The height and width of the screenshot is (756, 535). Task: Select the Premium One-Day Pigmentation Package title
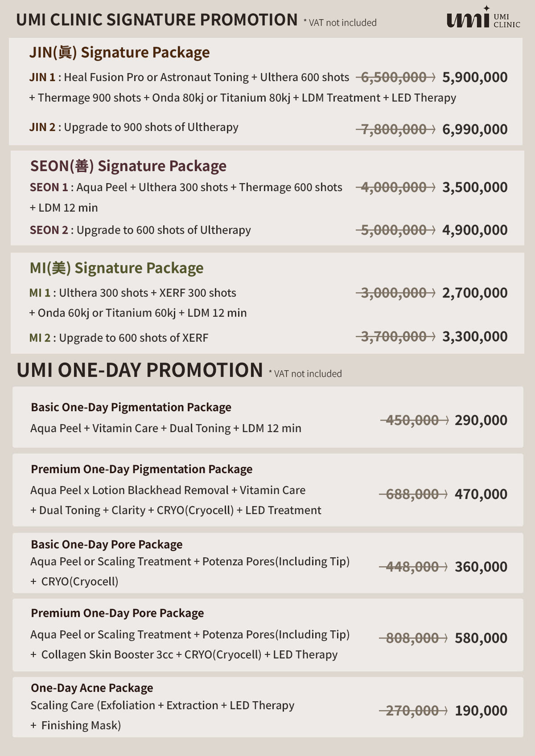click(142, 469)
